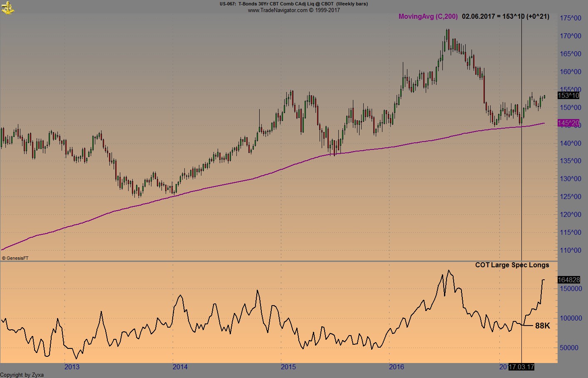Screen dimensions: 588x378
Task: Click the 02.06.2017 = 153^10 value readout
Action: pyautogui.click(x=505, y=17)
